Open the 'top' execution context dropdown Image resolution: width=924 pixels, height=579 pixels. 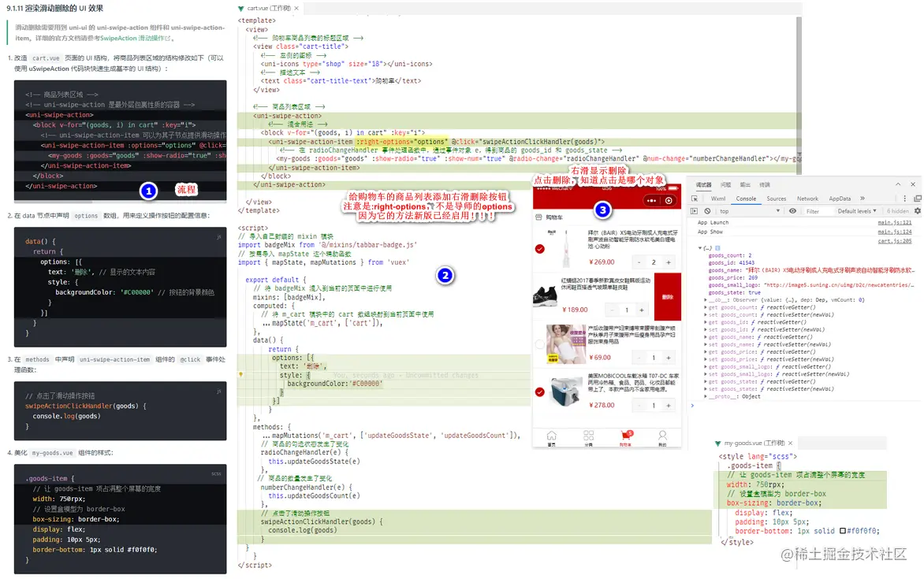click(x=749, y=211)
